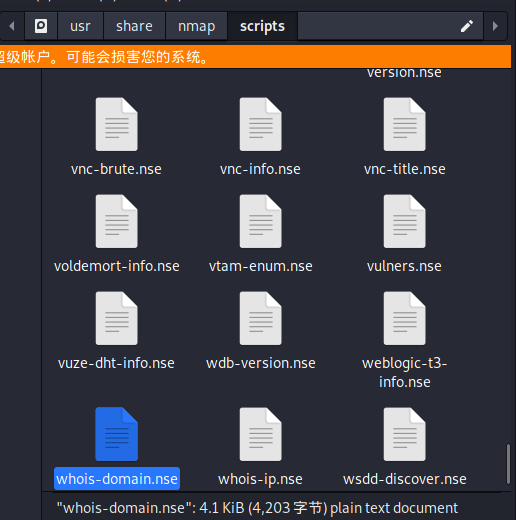This screenshot has height=520, width=516.
Task: Select the weblogic-t3-info.nse file icon
Action: click(404, 318)
